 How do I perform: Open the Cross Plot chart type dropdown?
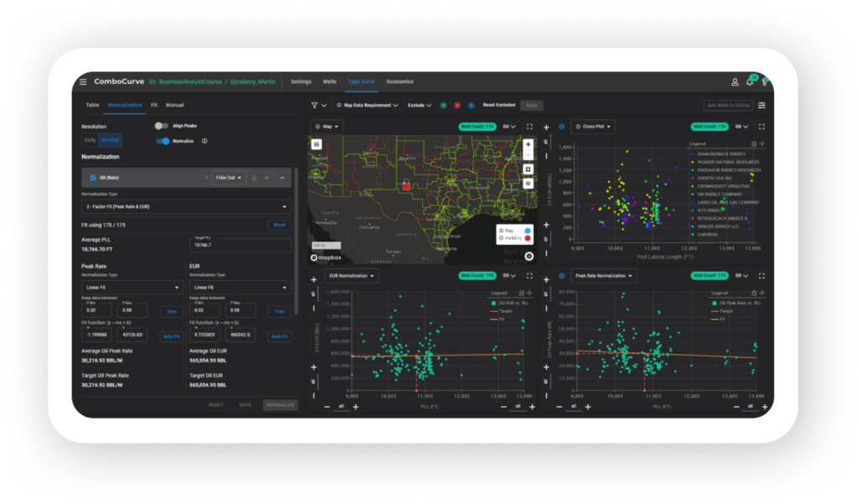593,127
